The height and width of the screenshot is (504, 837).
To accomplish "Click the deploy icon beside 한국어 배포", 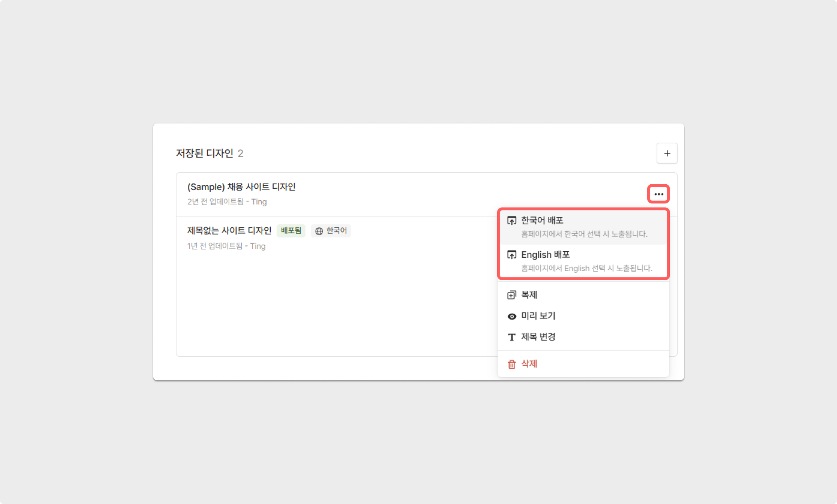I will pyautogui.click(x=512, y=220).
